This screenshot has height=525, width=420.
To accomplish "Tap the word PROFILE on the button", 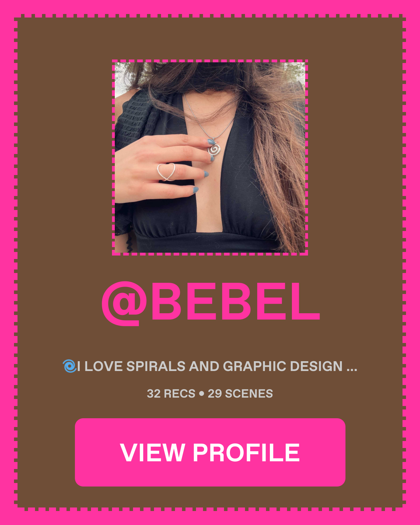I will point(246,453).
